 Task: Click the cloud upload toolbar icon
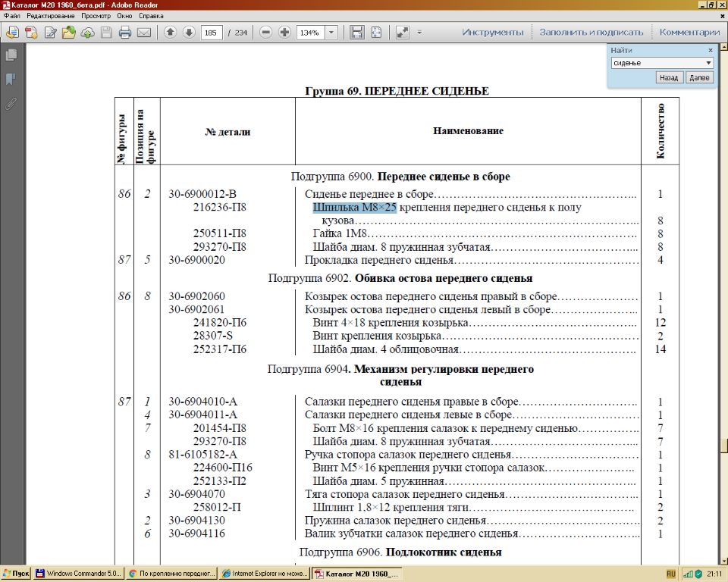[x=87, y=33]
